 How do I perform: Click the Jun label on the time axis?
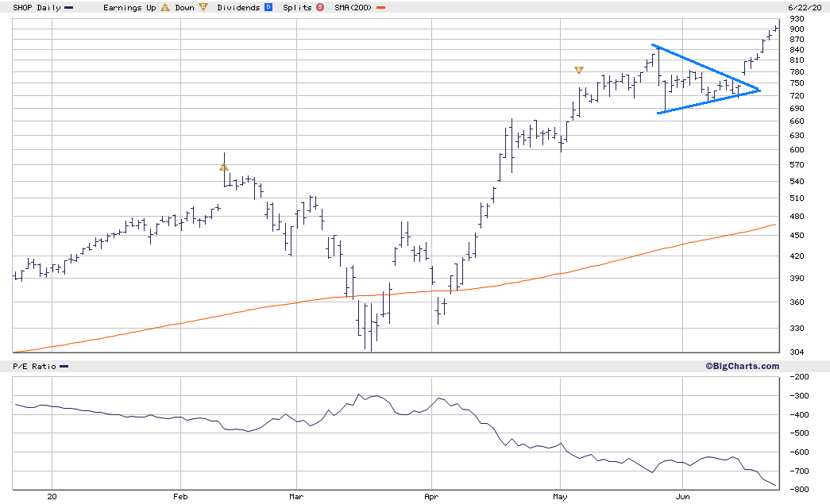click(x=683, y=497)
